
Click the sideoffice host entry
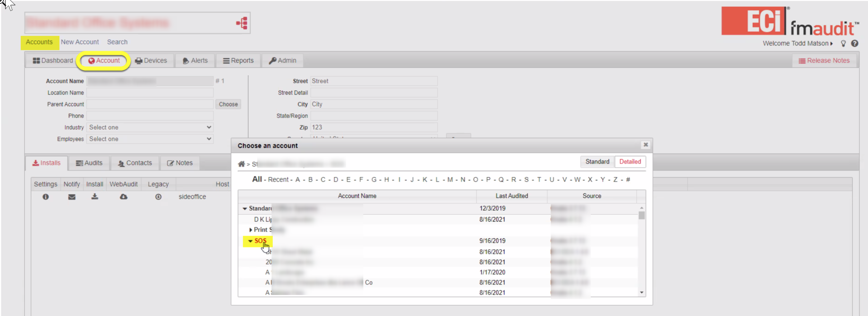(192, 197)
